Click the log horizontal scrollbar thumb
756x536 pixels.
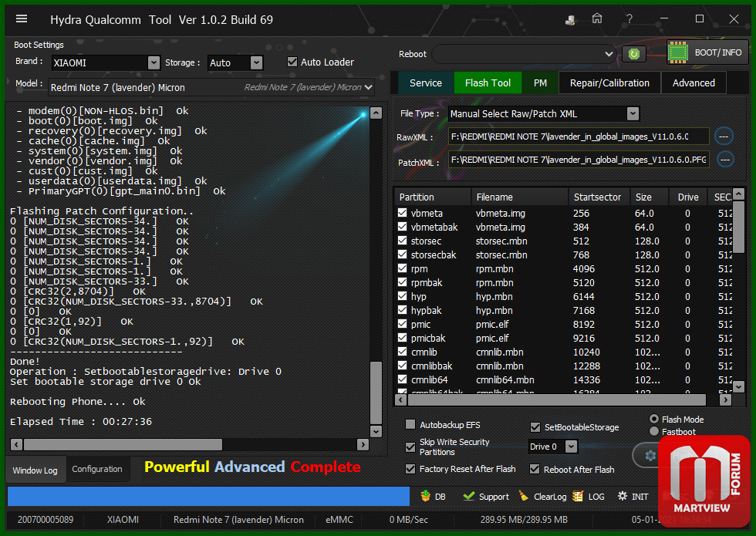pos(123,444)
